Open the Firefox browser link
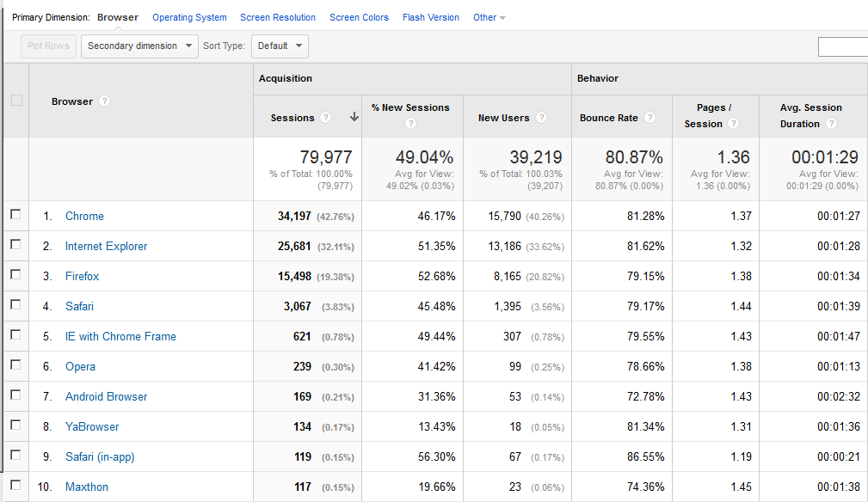The height and width of the screenshot is (502, 868). point(82,276)
